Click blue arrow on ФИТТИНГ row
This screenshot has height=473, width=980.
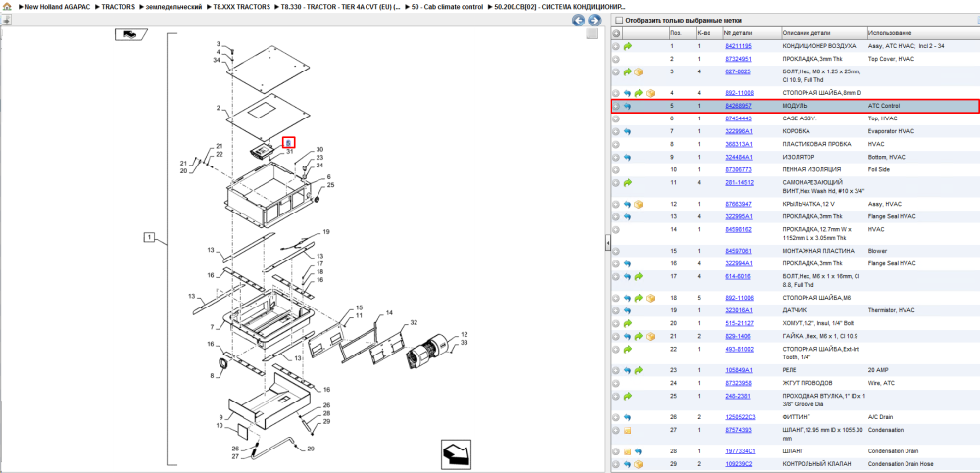point(628,417)
